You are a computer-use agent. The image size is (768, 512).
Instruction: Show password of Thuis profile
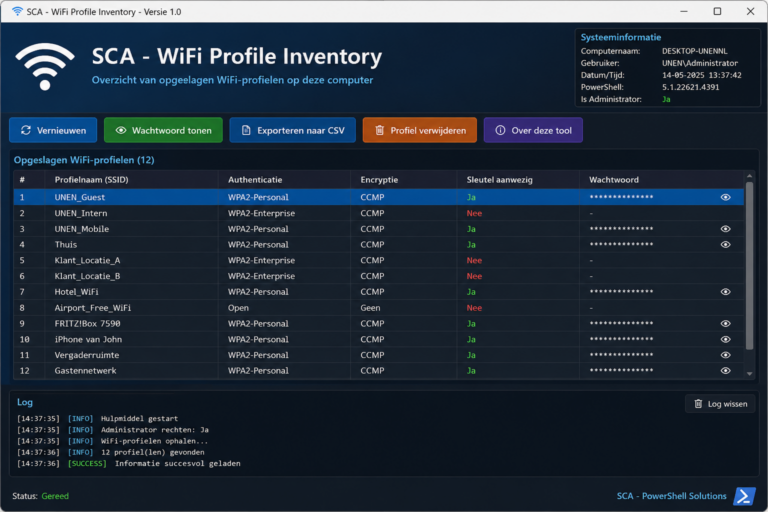coord(725,244)
